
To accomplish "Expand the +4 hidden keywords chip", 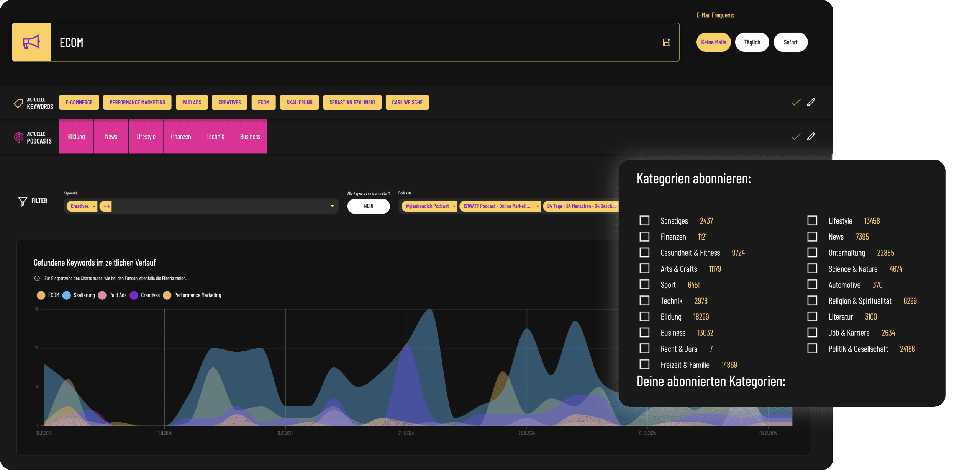I will [106, 206].
